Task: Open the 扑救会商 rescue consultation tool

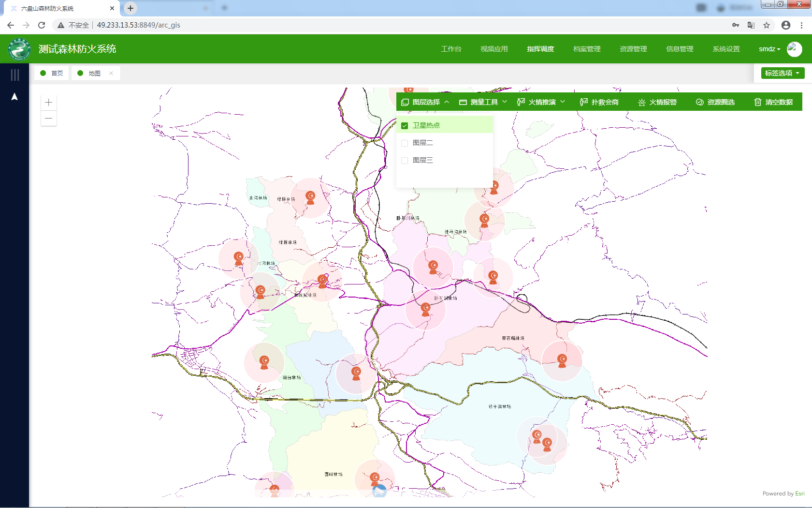Action: [x=599, y=102]
